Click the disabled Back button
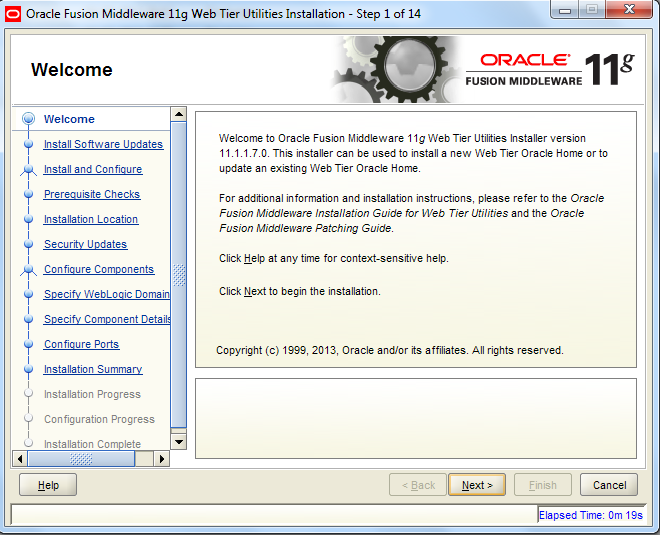This screenshot has height=535, width=660. pos(418,485)
